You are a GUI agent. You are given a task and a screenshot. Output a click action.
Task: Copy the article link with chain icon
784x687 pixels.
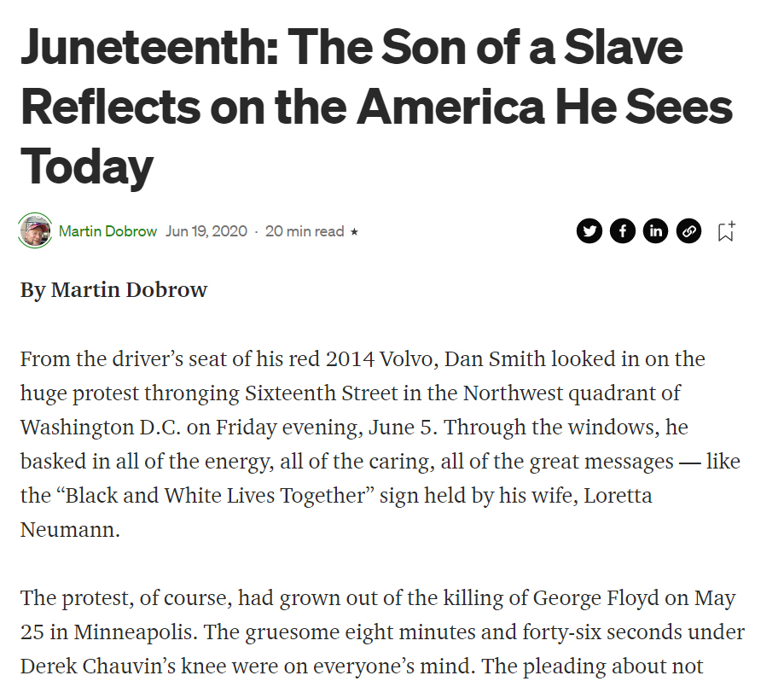point(688,230)
